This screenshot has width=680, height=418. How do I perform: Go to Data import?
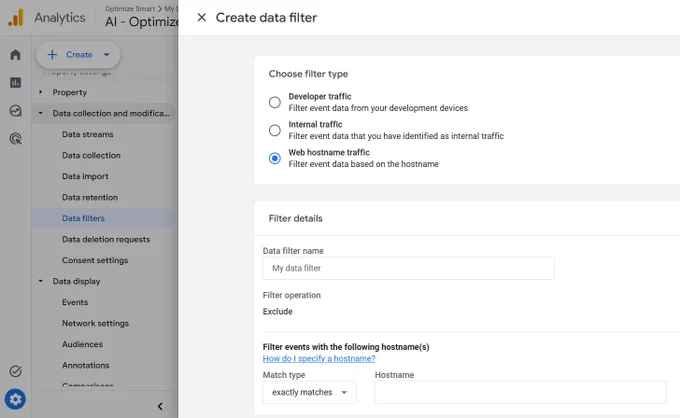coord(85,176)
